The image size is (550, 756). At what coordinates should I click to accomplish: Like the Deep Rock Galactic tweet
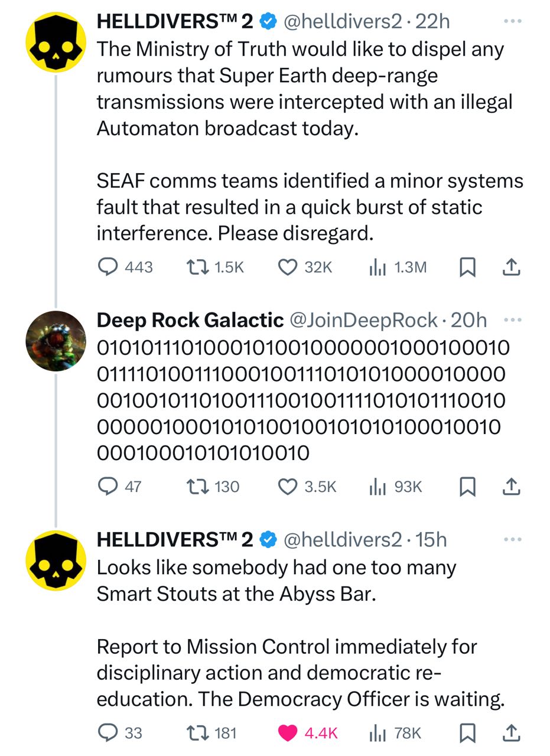[x=287, y=487]
